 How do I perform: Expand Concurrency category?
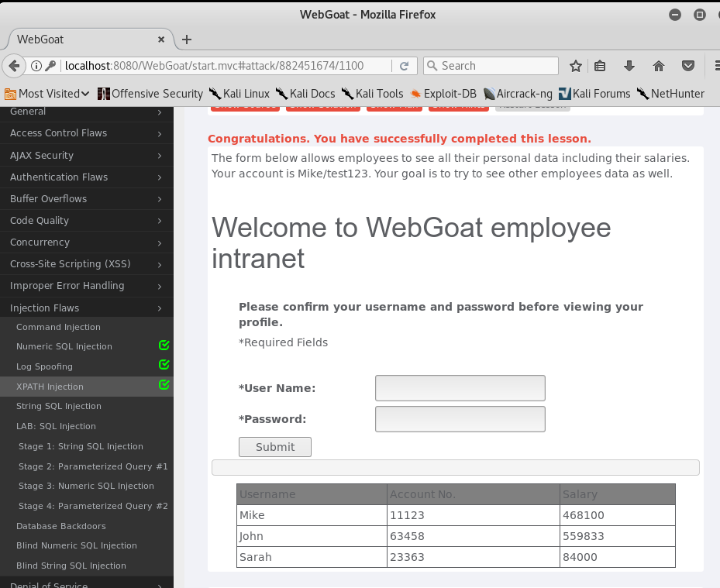tap(87, 242)
